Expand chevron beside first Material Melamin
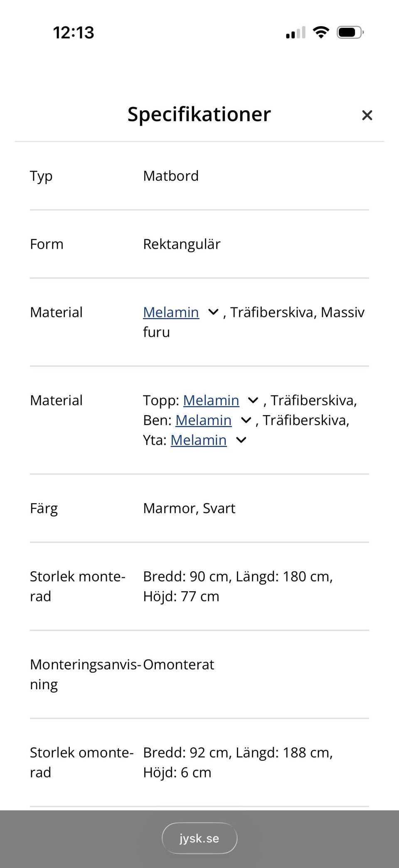Screen dimensions: 399x868 point(213,312)
